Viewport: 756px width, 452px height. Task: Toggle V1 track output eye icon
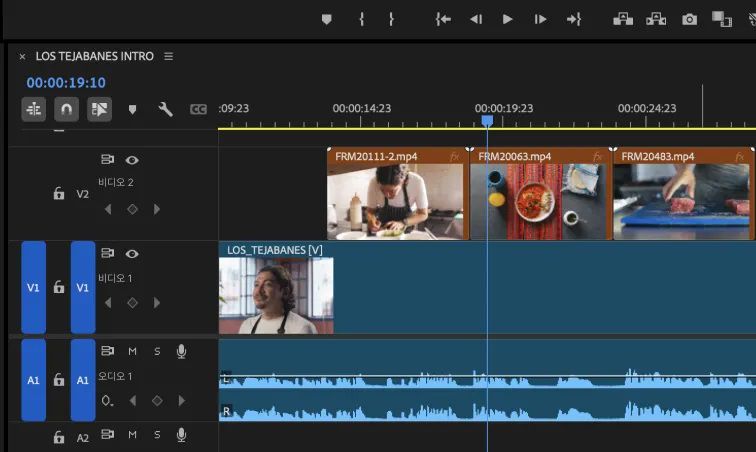(132, 254)
